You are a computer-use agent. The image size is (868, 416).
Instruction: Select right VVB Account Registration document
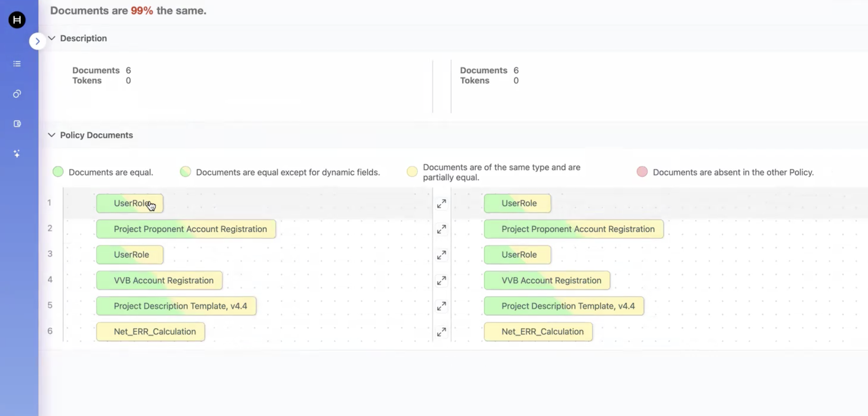(546, 281)
